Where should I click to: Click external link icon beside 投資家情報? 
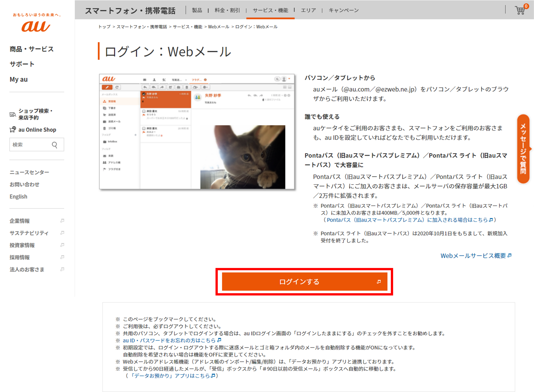pyautogui.click(x=62, y=245)
